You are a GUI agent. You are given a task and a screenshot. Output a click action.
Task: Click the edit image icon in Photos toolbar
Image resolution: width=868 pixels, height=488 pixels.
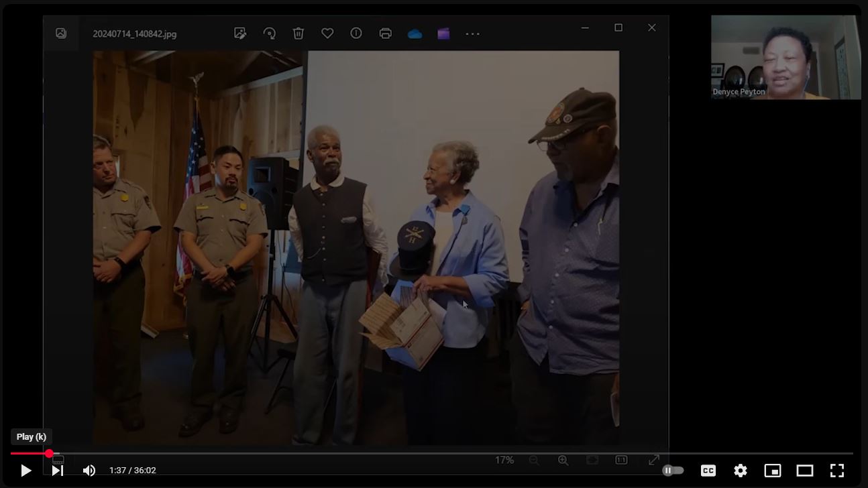(240, 34)
